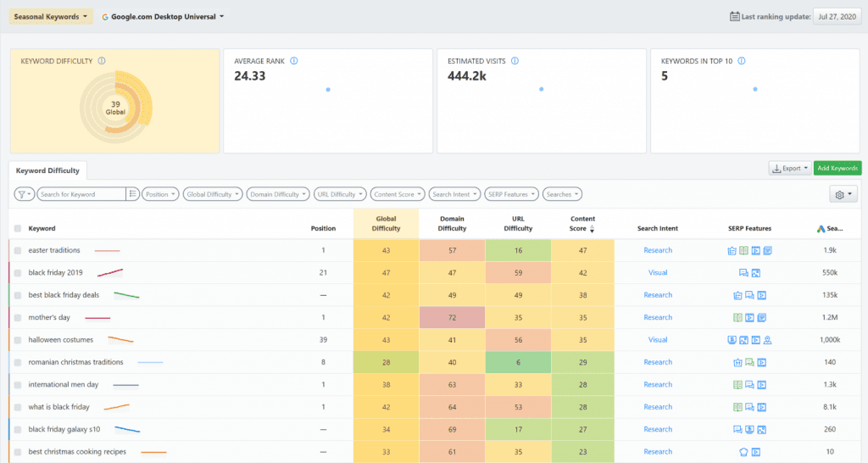Open the funnel filter icon menu
Image resolution: width=868 pixels, height=463 pixels.
pyautogui.click(x=25, y=194)
